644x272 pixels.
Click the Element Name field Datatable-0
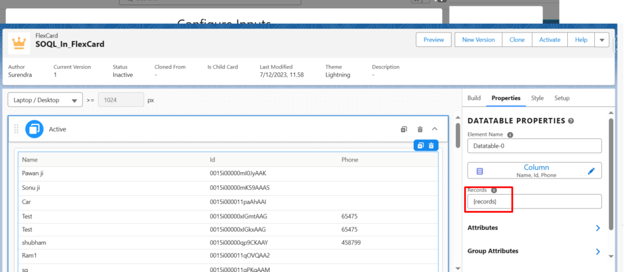[535, 146]
